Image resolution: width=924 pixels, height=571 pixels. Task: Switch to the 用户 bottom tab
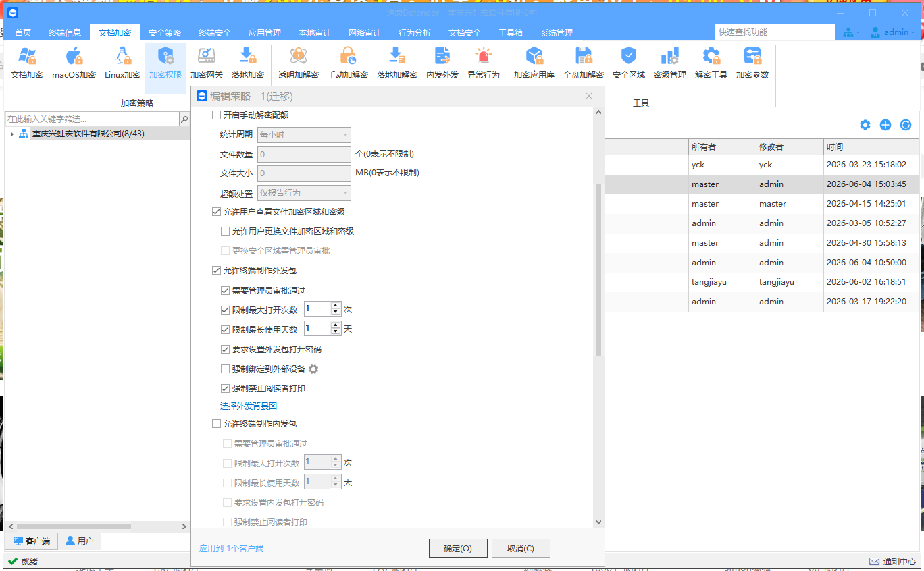point(79,541)
